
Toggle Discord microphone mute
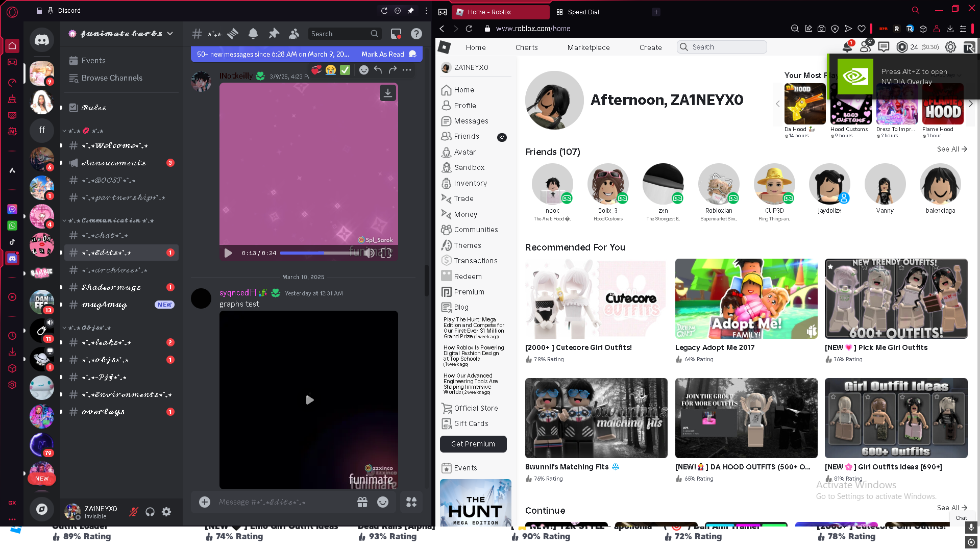(x=134, y=512)
